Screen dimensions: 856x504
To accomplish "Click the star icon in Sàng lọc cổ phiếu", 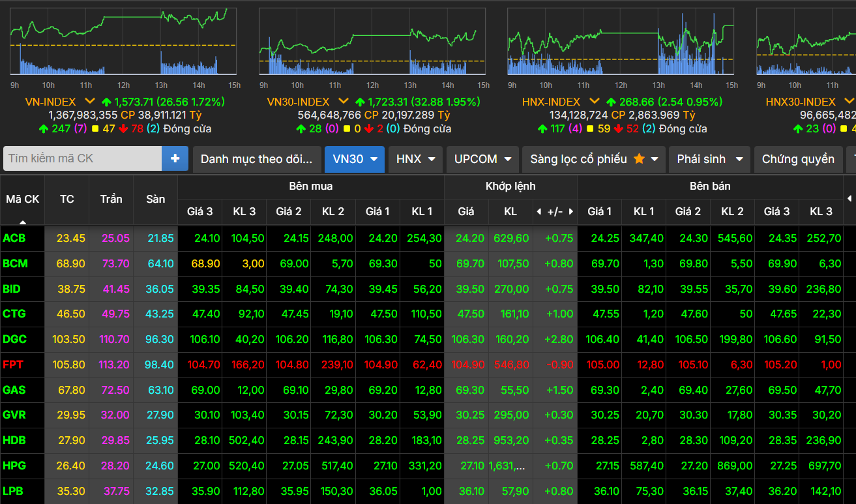I will click(x=639, y=159).
